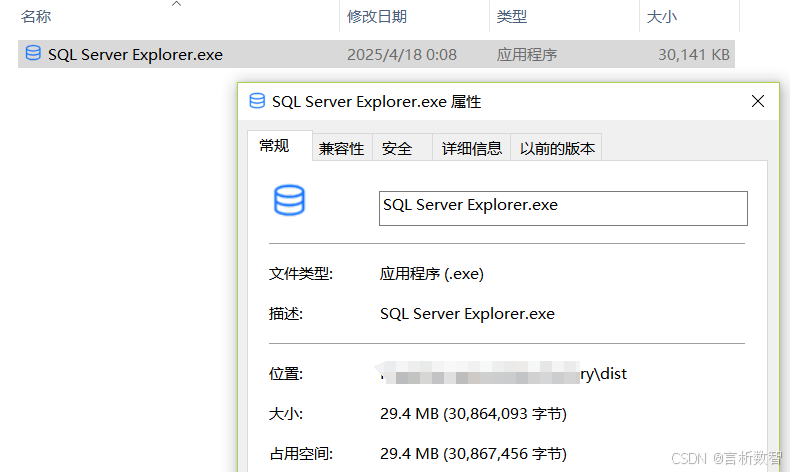Select SQL Server Explorer.exe file name in list
The height and width of the screenshot is (472, 790).
point(135,54)
